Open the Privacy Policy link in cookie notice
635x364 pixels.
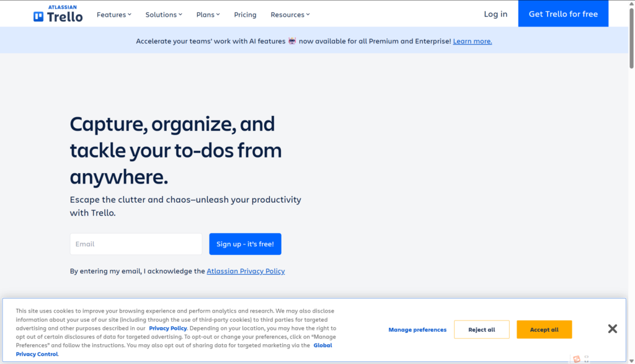tap(167, 328)
